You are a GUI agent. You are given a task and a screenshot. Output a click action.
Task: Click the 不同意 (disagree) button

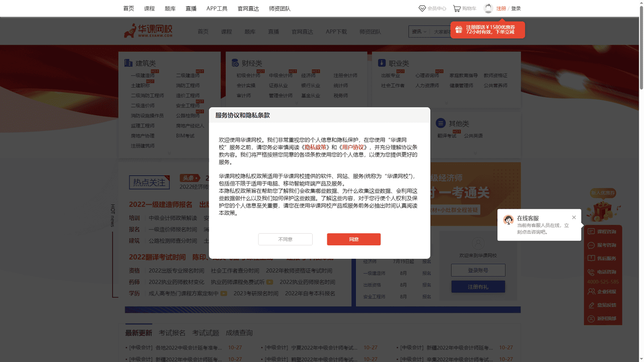coord(285,239)
